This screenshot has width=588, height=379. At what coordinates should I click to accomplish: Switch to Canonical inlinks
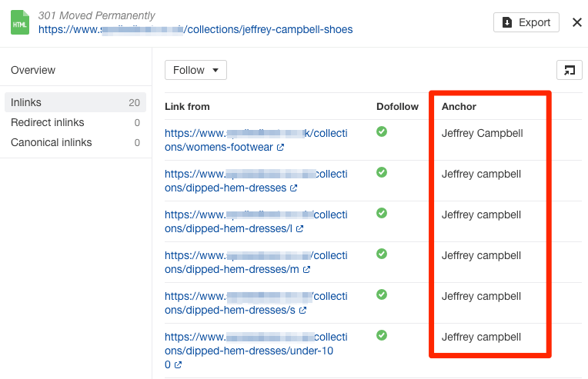click(x=51, y=142)
